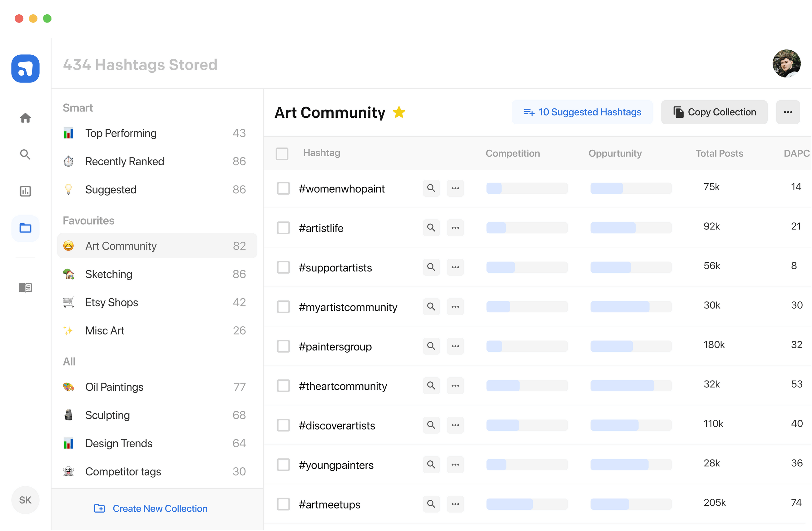Click the Competition bar for #theartcommunity
Screen dimensions: 812x531
(x=527, y=386)
